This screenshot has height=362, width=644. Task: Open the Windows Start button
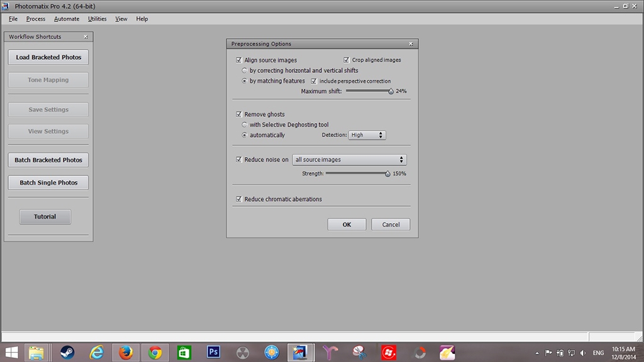click(11, 353)
